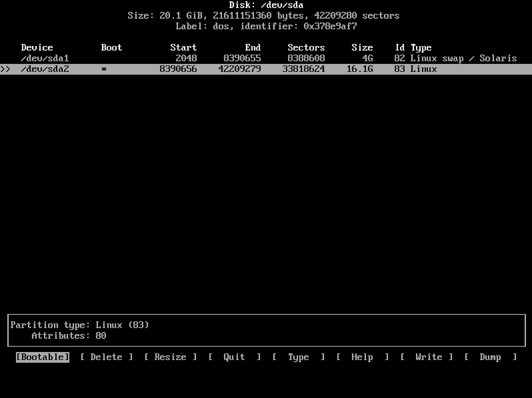Activate the [Bootable] menu option

pos(42,357)
